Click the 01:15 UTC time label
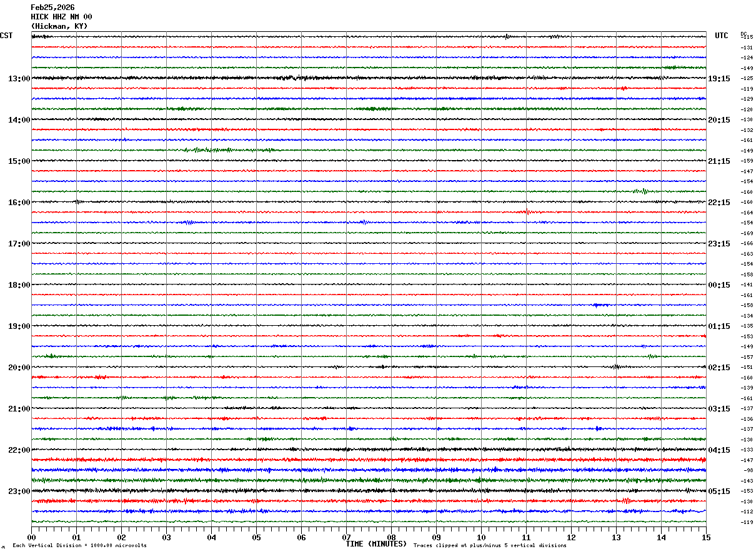756x554 pixels. pyautogui.click(x=719, y=326)
